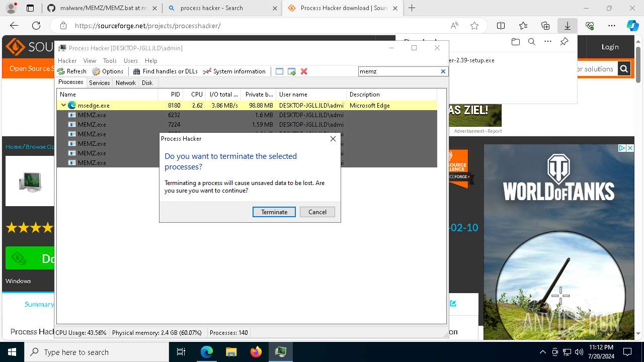Select MEMZ.exe with PID 7224
Screen dimensions: 644x362
coord(247,125)
